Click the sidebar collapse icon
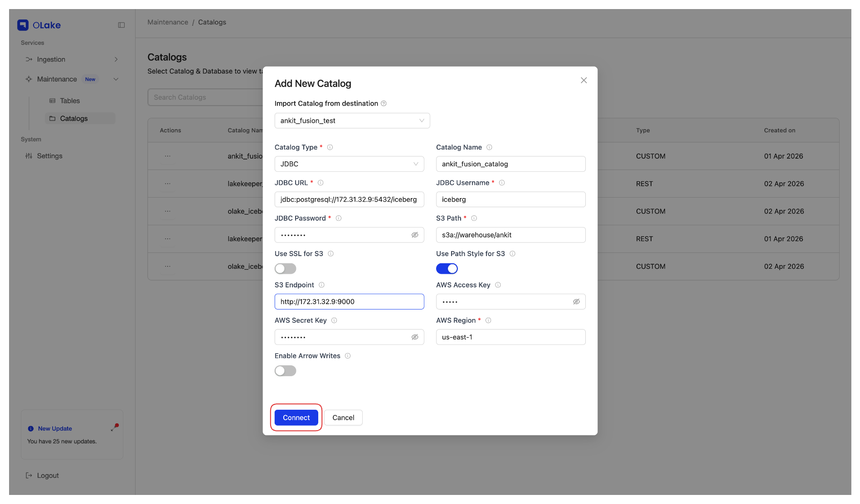 (121, 25)
